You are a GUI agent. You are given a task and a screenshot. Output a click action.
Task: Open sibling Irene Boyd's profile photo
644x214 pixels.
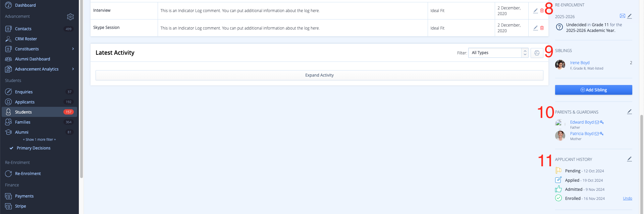coord(560,65)
